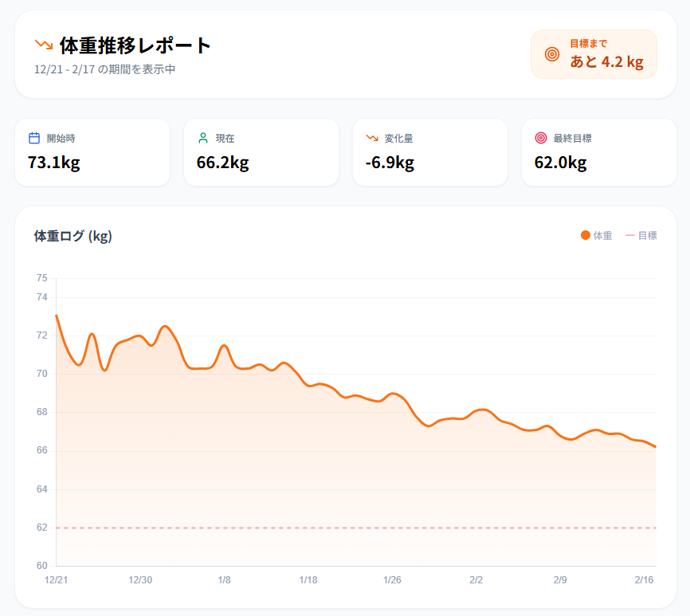The width and height of the screenshot is (690, 616).
Task: Click the person icon on the 現在 card
Action: [202, 137]
